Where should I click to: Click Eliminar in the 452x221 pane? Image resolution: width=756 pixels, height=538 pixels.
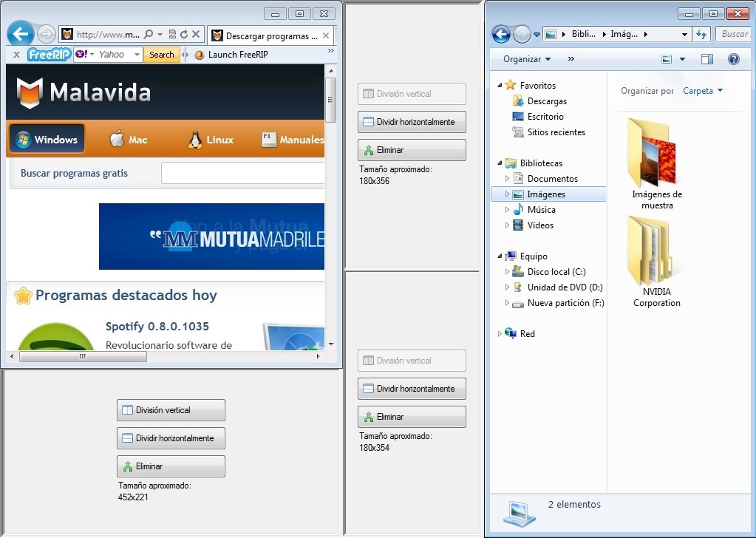[x=171, y=466]
